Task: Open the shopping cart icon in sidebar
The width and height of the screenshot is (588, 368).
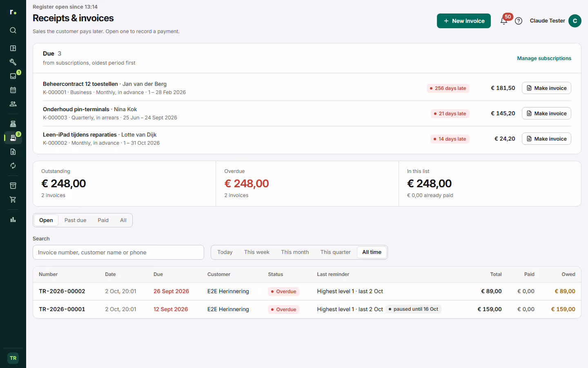Action: click(x=13, y=200)
